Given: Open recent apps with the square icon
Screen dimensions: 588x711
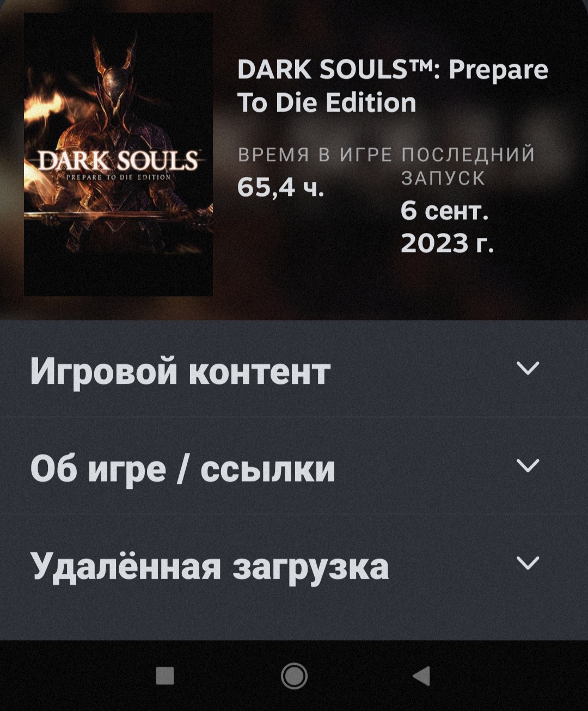Looking at the screenshot, I should [x=165, y=676].
